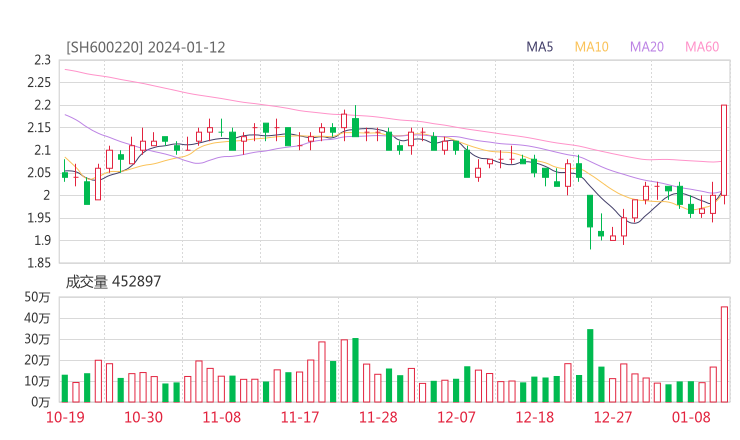Click the 20万 volume axis label
This screenshot has height=440, width=740.
(37, 360)
